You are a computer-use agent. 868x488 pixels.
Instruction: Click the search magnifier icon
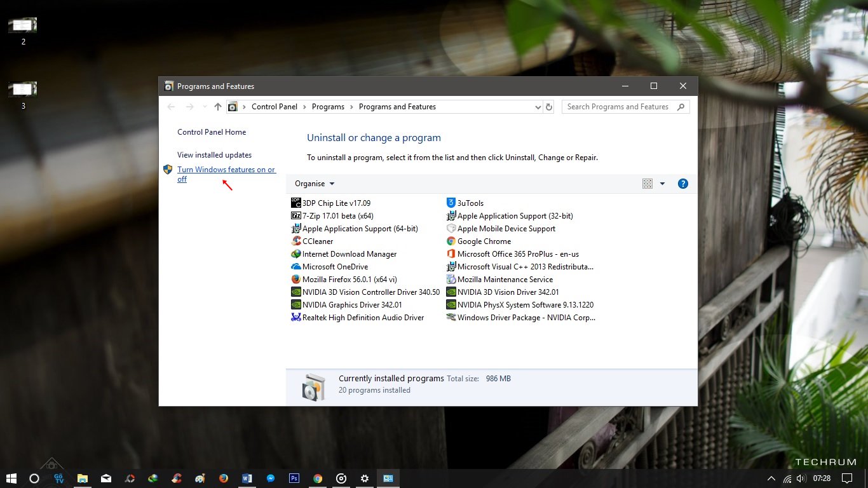(x=681, y=107)
